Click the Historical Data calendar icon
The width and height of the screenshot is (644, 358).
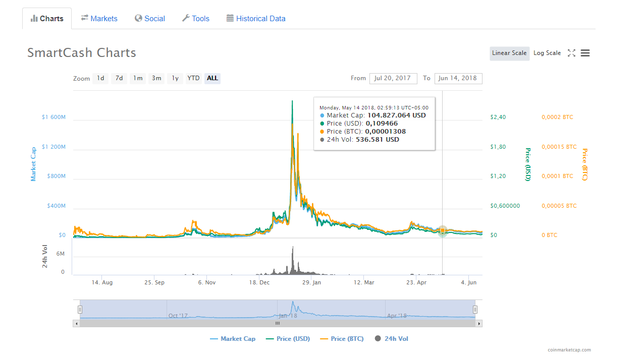[230, 18]
